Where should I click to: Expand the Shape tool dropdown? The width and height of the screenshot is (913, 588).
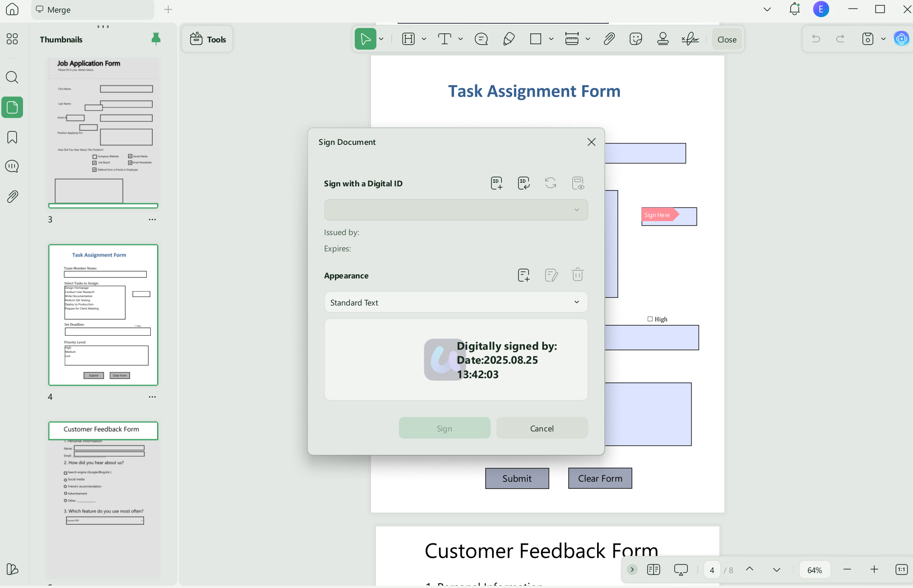click(551, 39)
